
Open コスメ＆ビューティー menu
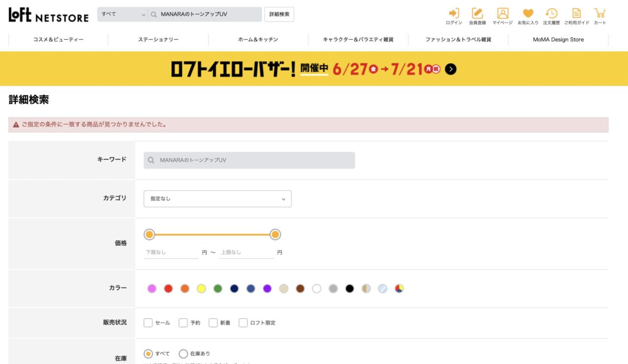(58, 40)
